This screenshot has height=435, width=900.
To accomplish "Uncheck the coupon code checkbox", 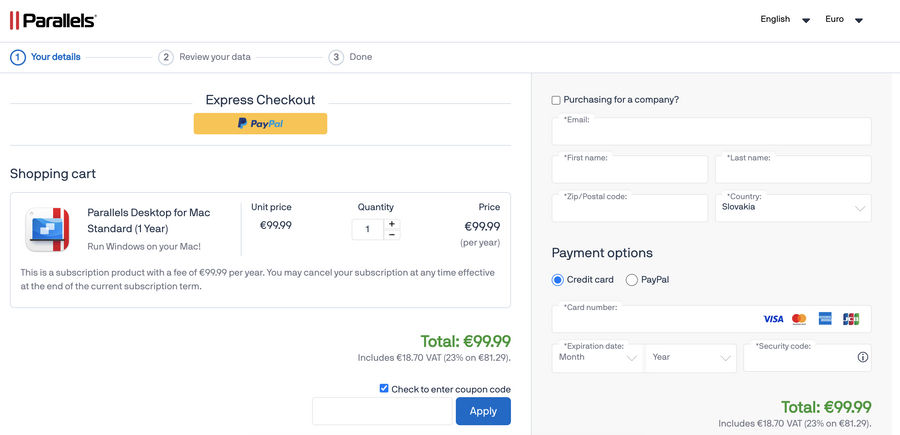I will 384,388.
